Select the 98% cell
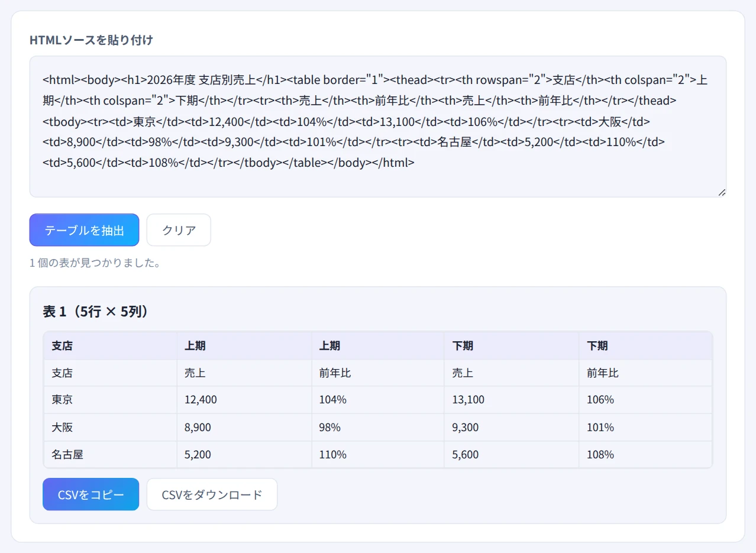 378,427
